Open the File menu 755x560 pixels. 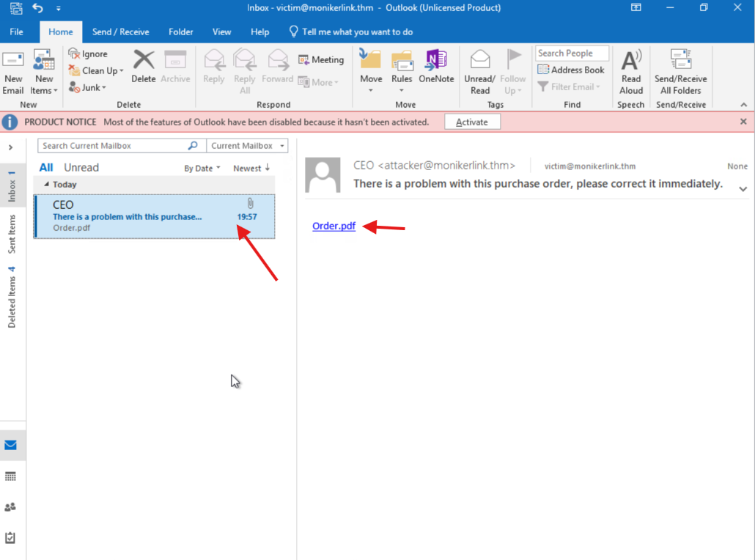click(16, 32)
